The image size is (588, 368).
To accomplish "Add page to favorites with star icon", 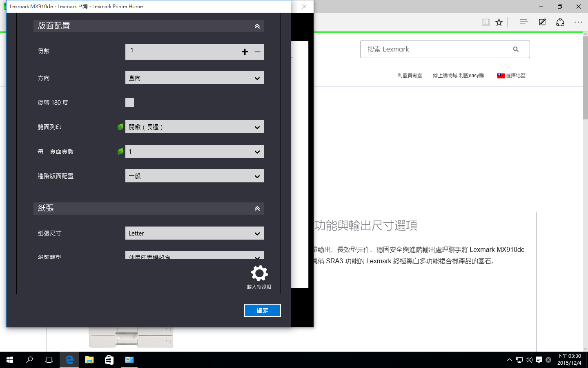I will (x=499, y=22).
